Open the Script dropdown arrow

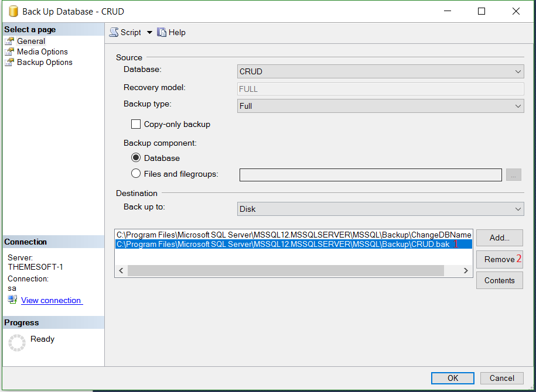pos(149,32)
